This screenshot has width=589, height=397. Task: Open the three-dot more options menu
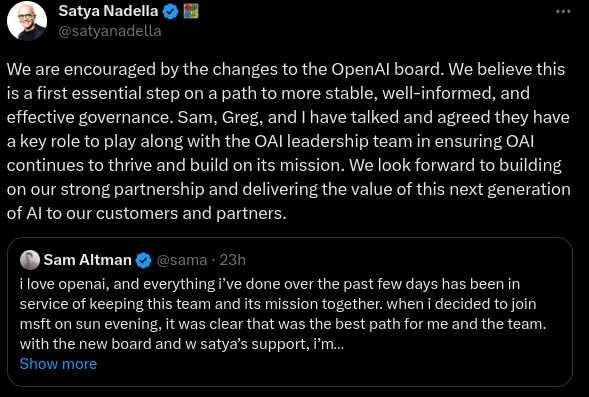pos(563,12)
